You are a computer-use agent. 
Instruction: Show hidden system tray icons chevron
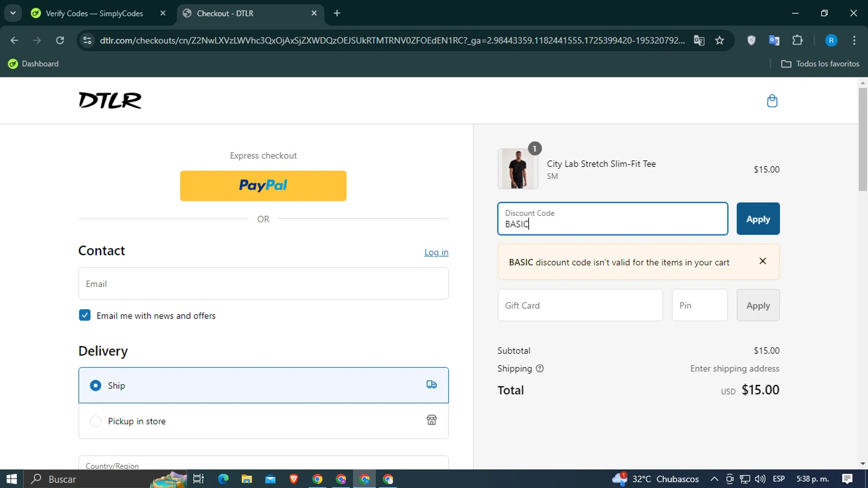coord(714,479)
